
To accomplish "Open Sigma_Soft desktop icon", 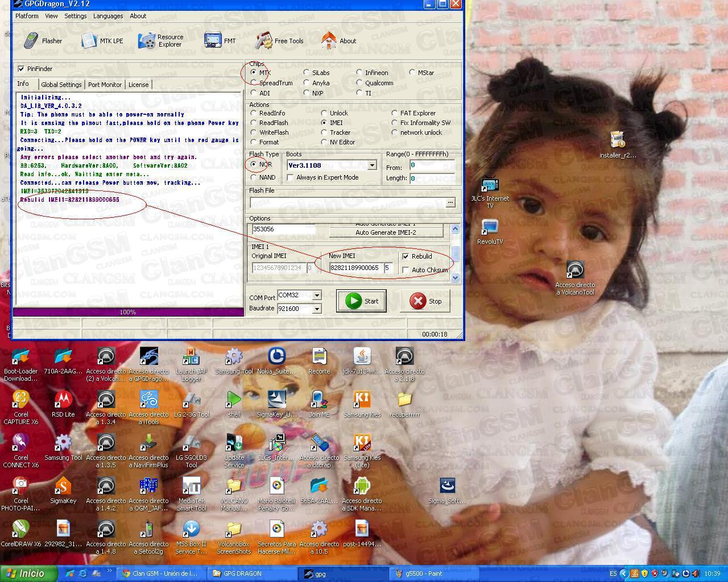I will (x=447, y=491).
